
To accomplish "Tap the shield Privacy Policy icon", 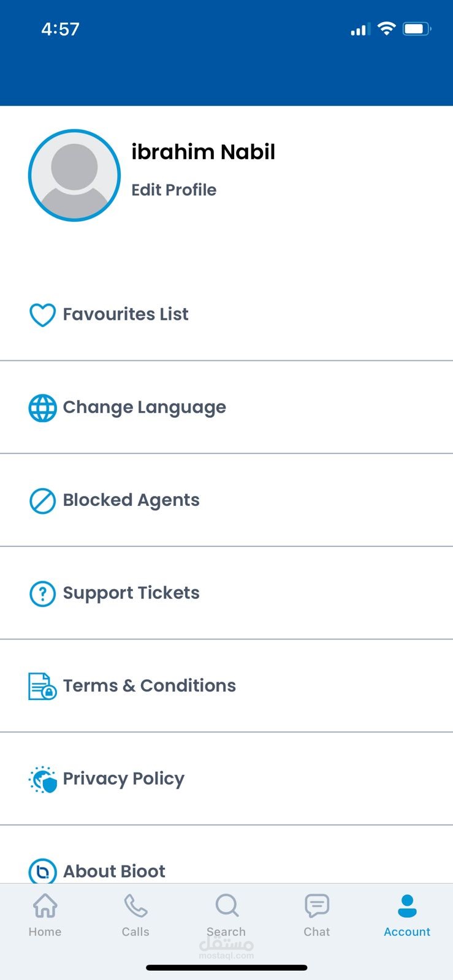I will (42, 780).
